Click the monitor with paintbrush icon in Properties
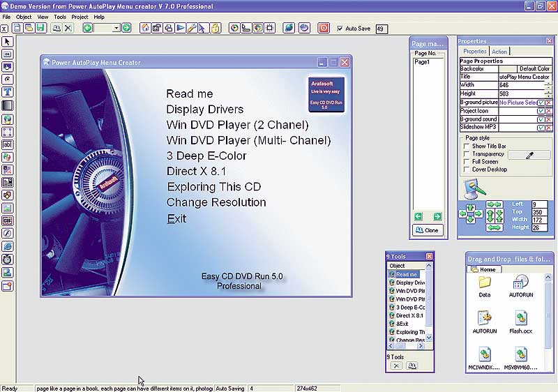Viewport: 558px width, 392px height. [474, 188]
